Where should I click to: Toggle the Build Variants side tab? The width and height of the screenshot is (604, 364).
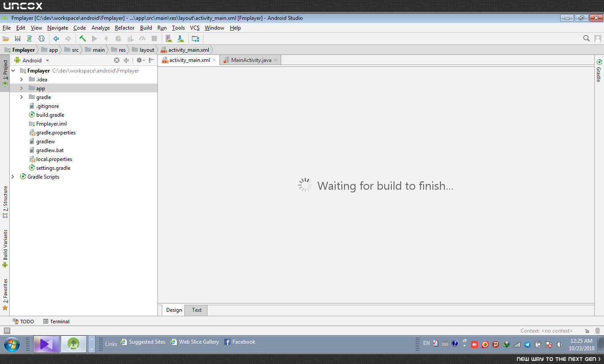pos(5,249)
